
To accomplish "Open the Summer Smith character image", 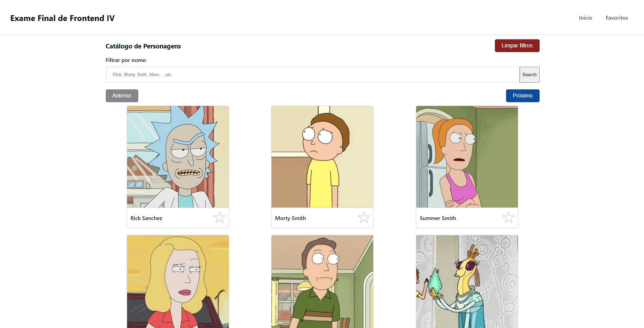I will pos(467,157).
